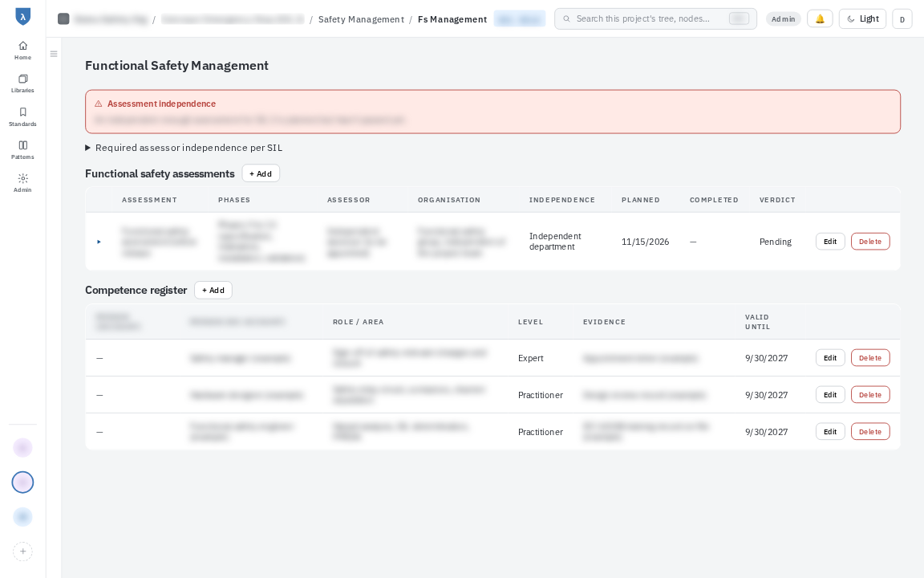Click the Competence register heading

pos(136,290)
